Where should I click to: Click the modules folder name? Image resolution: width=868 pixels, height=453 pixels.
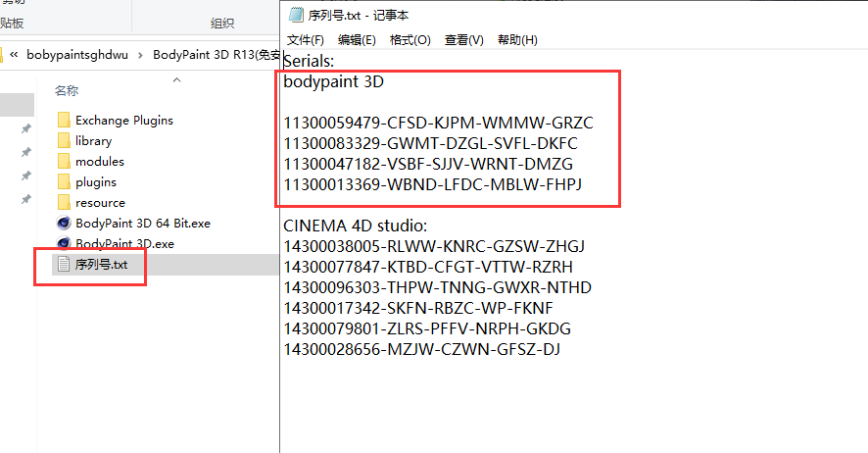coord(100,161)
